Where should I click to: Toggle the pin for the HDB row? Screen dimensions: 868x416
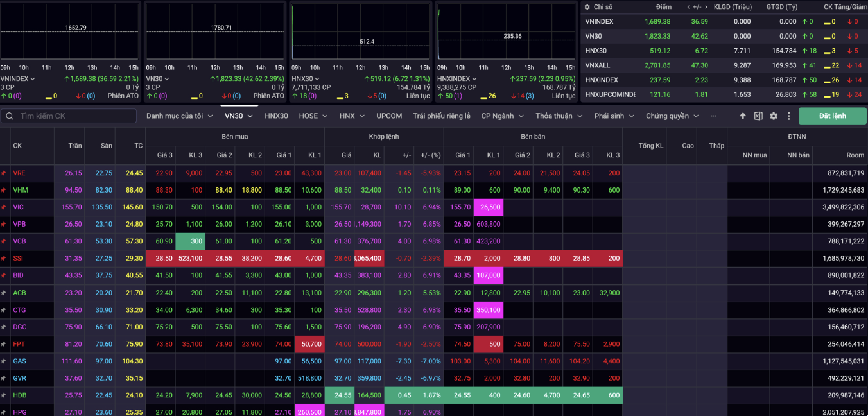[x=4, y=395]
